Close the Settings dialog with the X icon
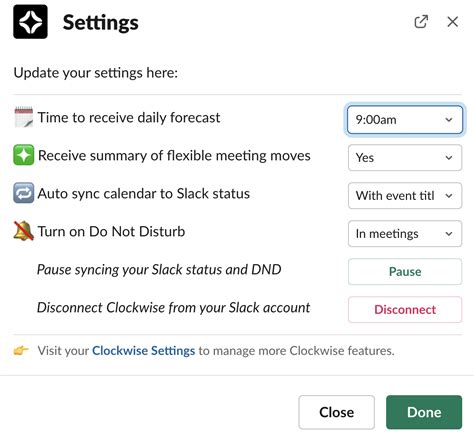474x437 pixels. click(452, 22)
